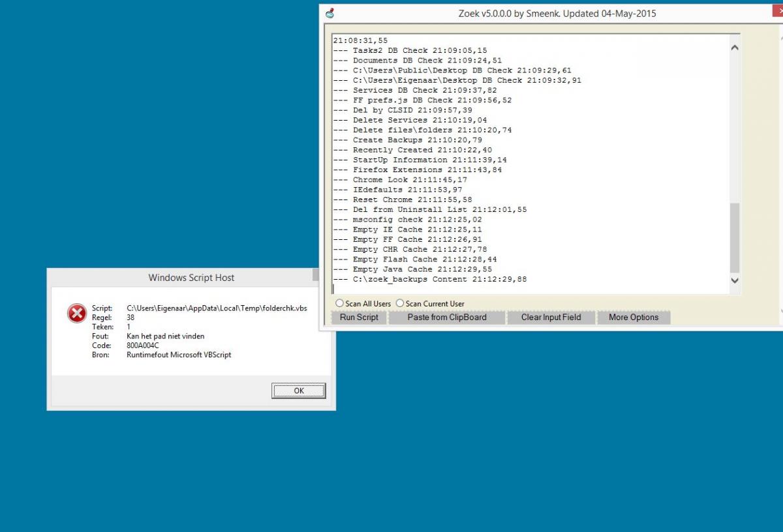Click the 'Reset Chrome' log line
This screenshot has height=532, width=783.
pyautogui.click(x=403, y=199)
